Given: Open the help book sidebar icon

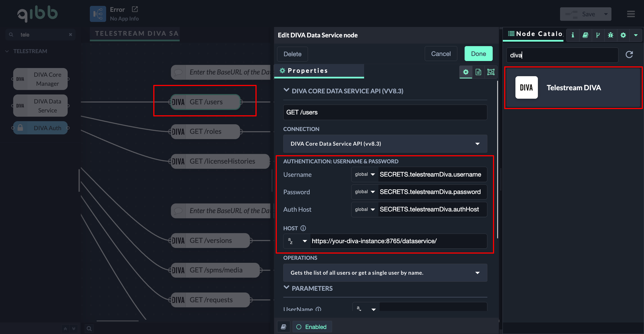Looking at the screenshot, I should 585,35.
